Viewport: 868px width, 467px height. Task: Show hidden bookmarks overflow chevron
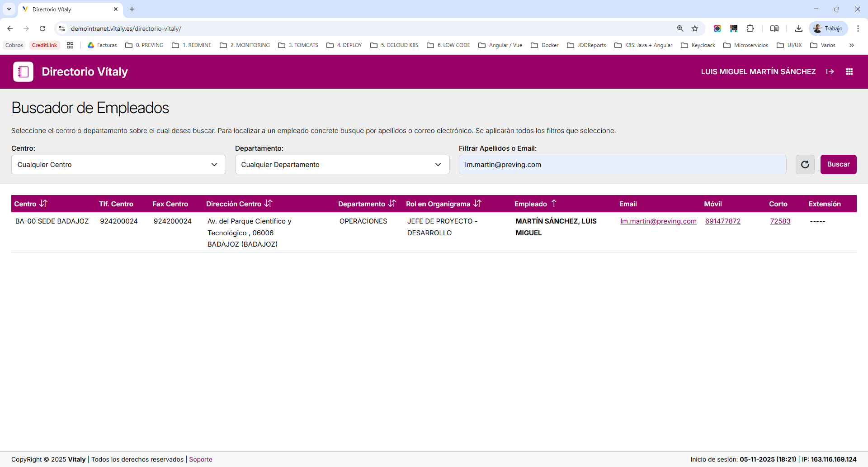[x=852, y=45]
